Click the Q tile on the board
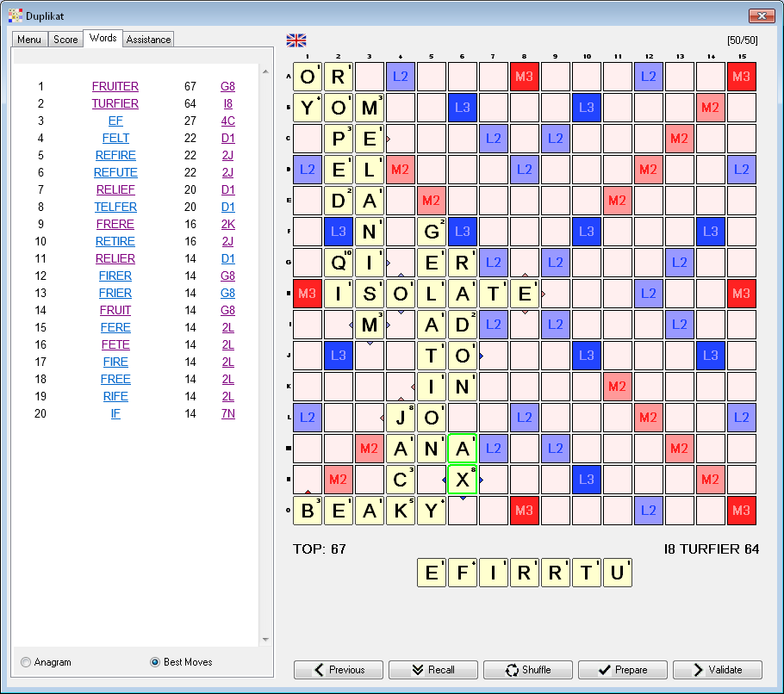784x694 pixels. pyautogui.click(x=339, y=263)
